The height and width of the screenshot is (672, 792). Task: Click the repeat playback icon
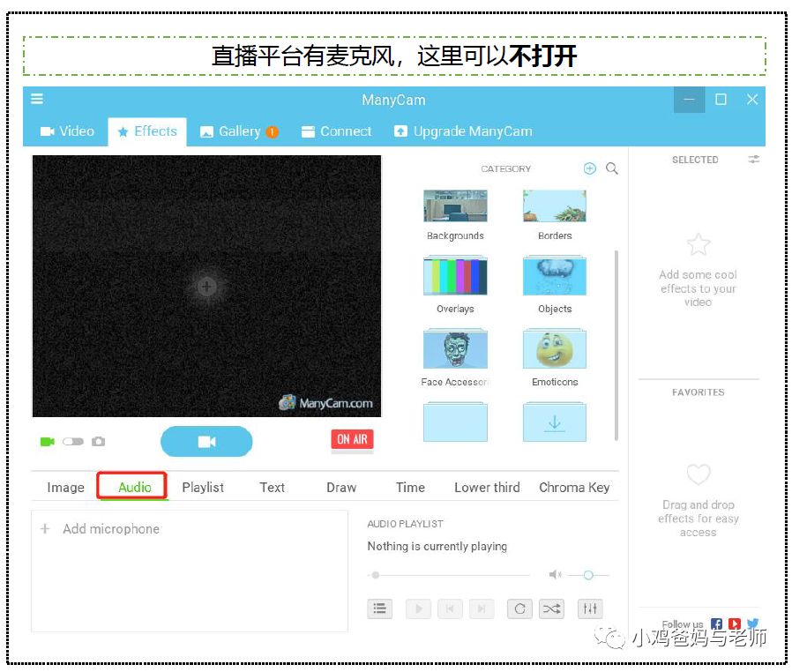pos(519,609)
